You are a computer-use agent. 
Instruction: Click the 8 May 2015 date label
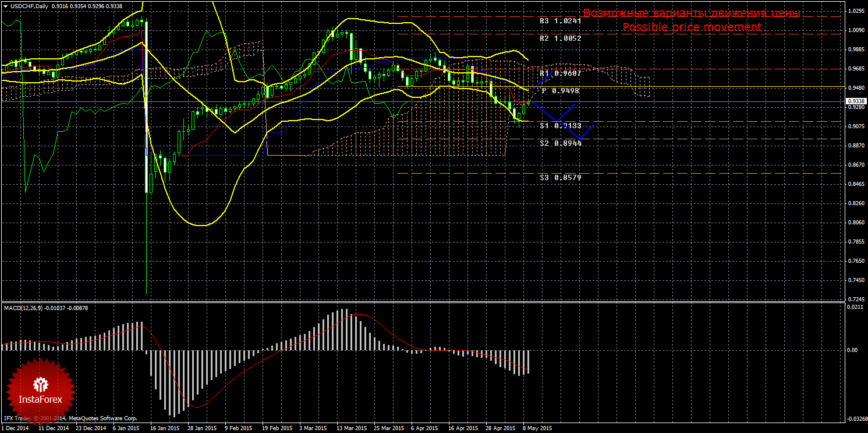pos(537,428)
